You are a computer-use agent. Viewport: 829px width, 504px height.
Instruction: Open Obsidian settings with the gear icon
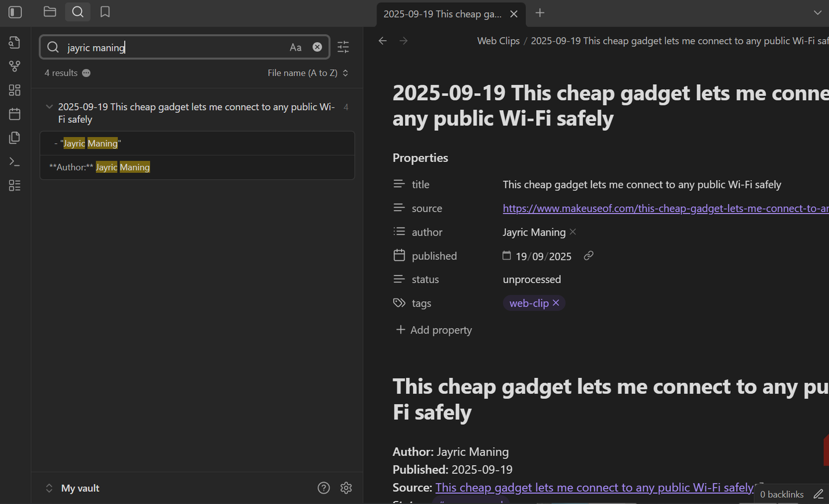point(346,487)
